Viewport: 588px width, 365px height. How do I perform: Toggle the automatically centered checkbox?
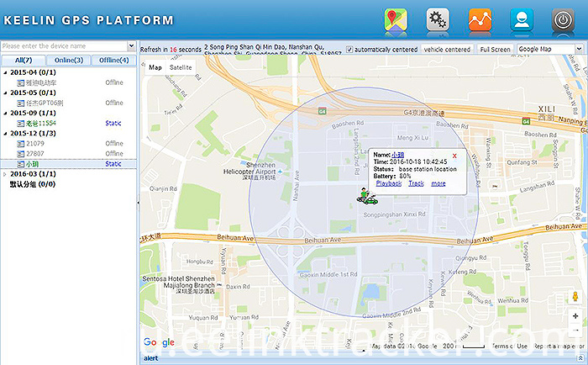(349, 50)
